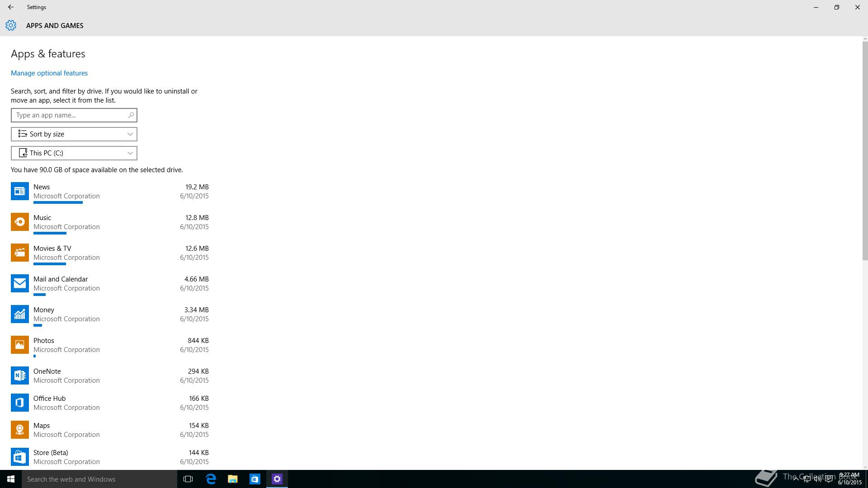
Task: Open the Windows Start menu
Action: tap(11, 479)
